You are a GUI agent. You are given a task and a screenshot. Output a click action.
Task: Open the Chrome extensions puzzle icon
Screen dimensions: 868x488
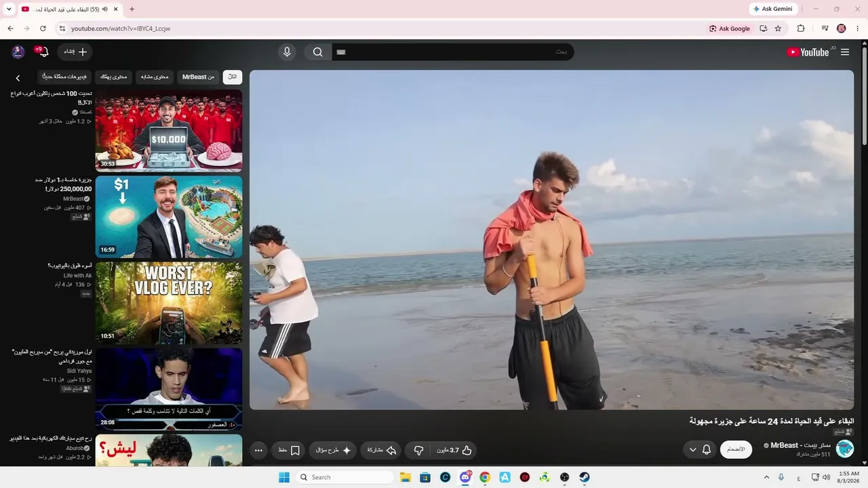801,28
